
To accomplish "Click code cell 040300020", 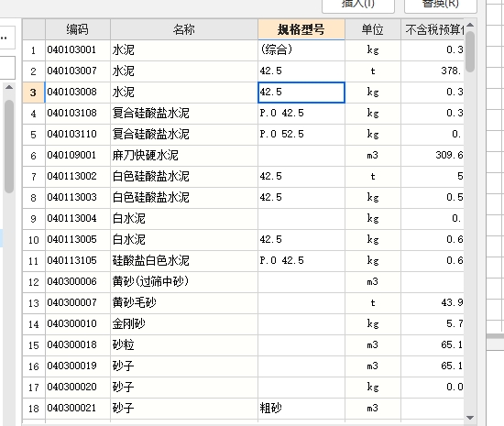I will click(78, 388).
